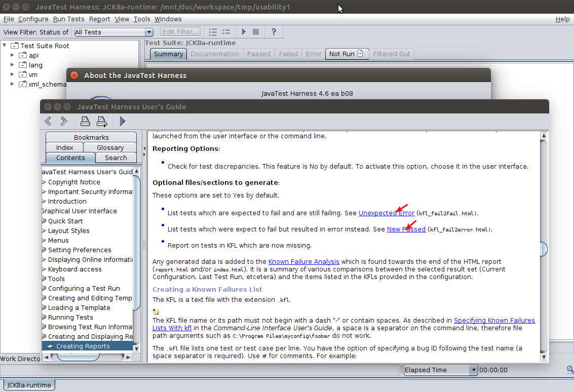Open the Unexpected Error hyperlink
The image size is (574, 392).
coord(386,213)
